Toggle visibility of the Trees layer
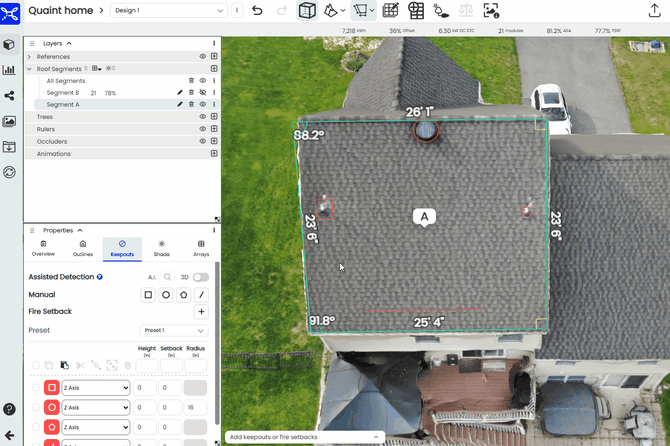The width and height of the screenshot is (670, 446). click(x=202, y=117)
